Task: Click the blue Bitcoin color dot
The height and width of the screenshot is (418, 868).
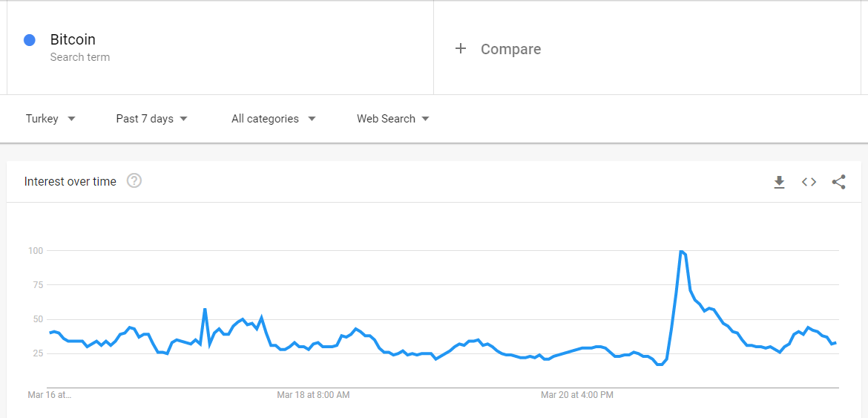Action: click(x=30, y=40)
